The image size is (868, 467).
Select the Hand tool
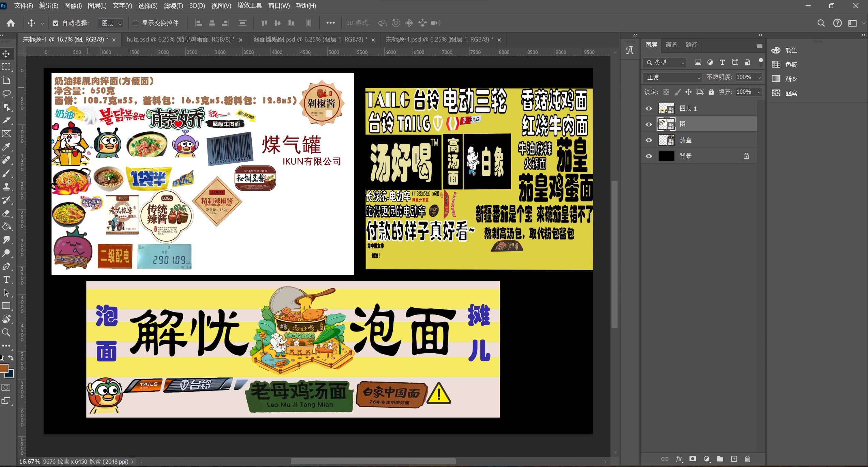(6, 319)
